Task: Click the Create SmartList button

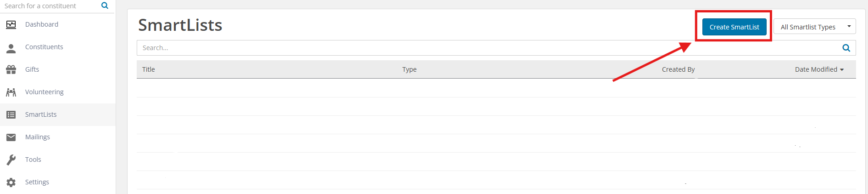Action: coord(734,27)
